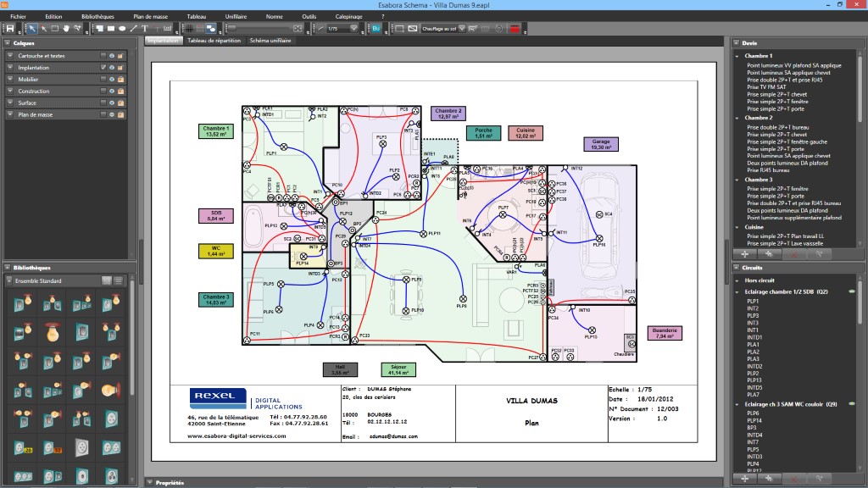Open the Fichier menu
The image size is (868, 488).
point(19,17)
